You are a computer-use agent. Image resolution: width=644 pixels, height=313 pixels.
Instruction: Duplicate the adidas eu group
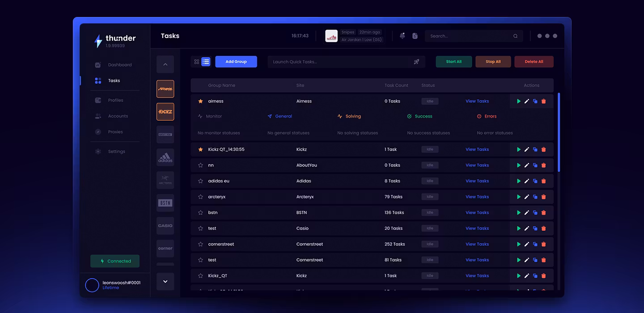tap(535, 181)
